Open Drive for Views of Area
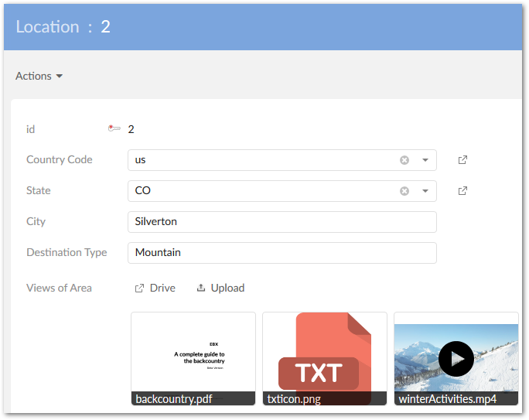The width and height of the screenshot is (529, 420). click(x=155, y=288)
